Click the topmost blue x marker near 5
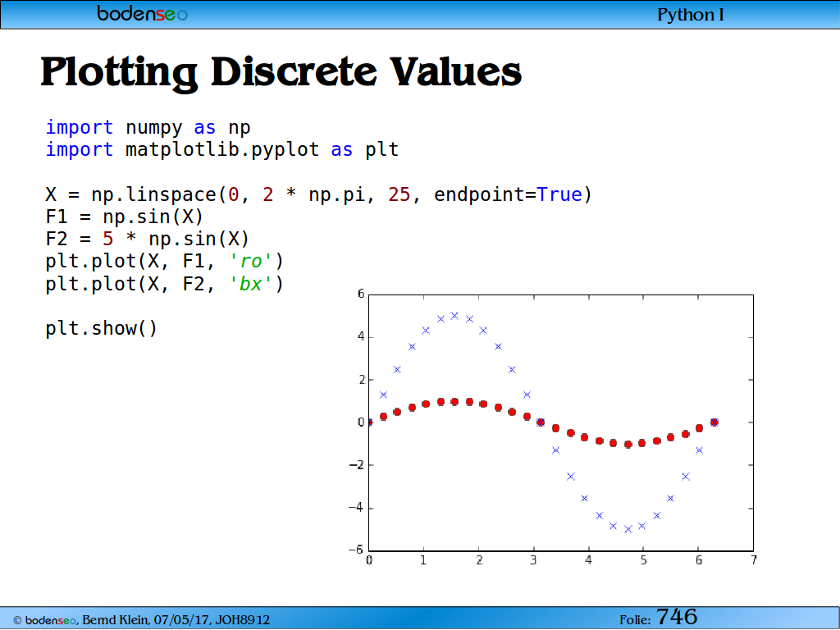Image resolution: width=840 pixels, height=630 pixels. (x=454, y=316)
